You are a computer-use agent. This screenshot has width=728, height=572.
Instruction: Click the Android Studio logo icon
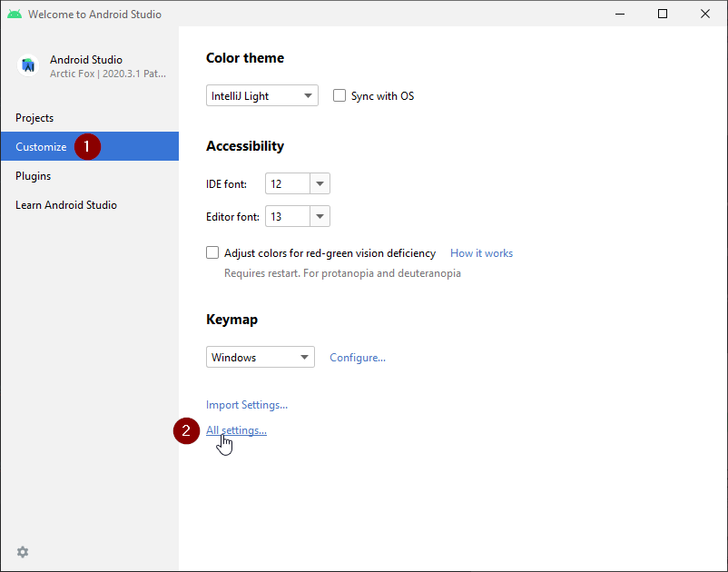click(x=28, y=65)
